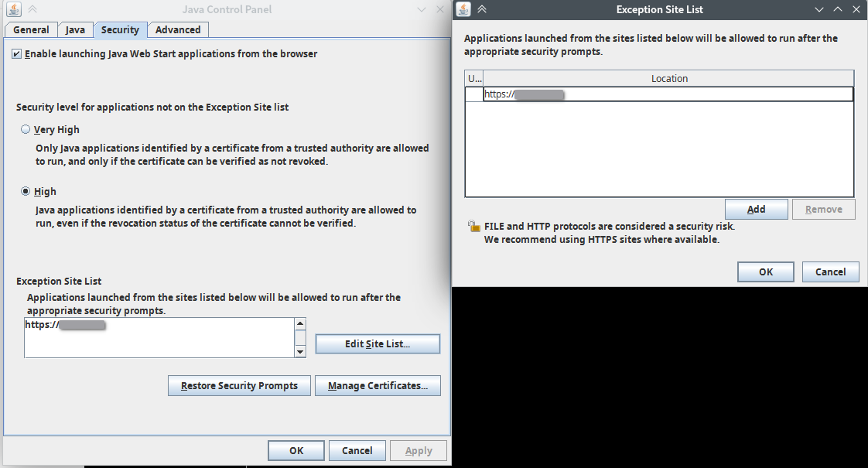868x468 pixels.
Task: Click the open padlock security warning icon
Action: coord(474,226)
